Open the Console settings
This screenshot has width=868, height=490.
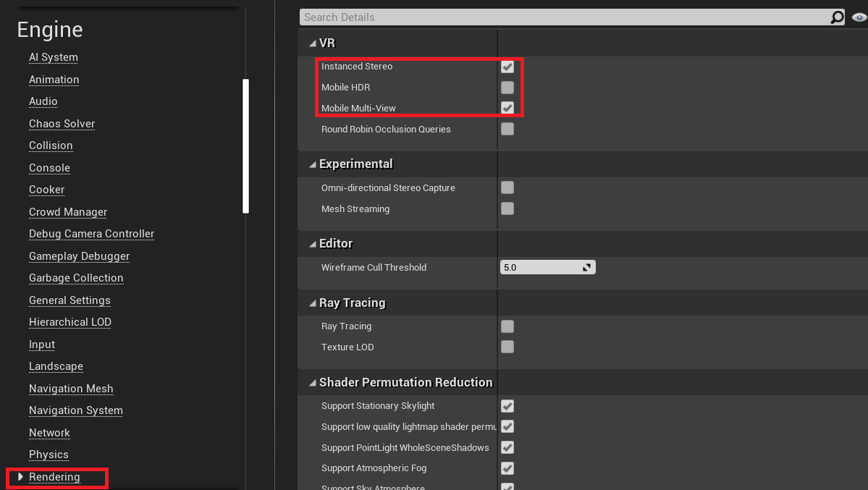(49, 168)
